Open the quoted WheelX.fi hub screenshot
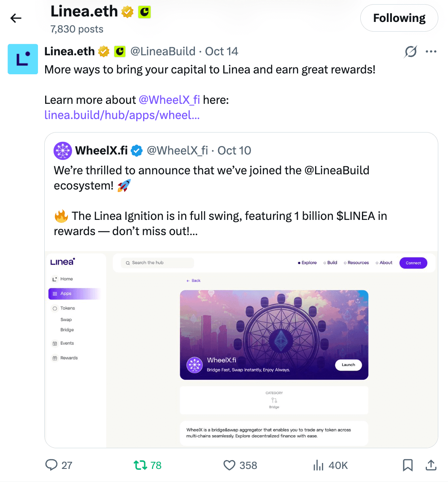The width and height of the screenshot is (448, 482). pyautogui.click(x=241, y=349)
